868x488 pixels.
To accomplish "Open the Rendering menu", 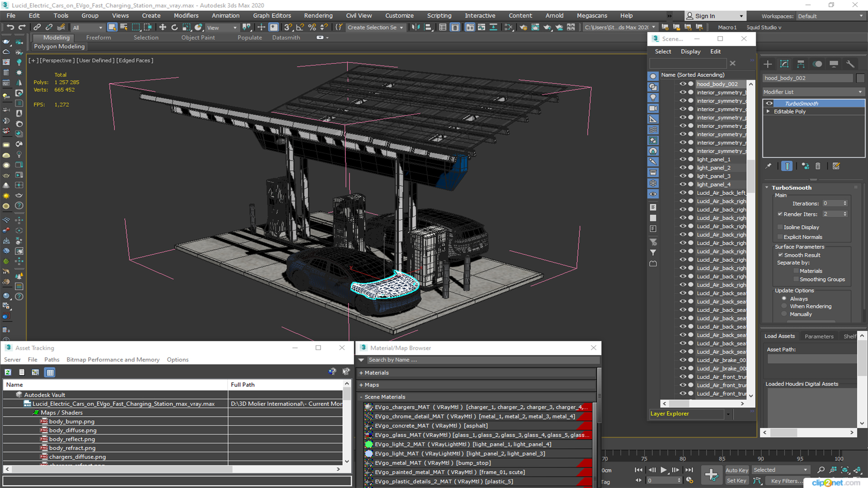I will 318,16.
